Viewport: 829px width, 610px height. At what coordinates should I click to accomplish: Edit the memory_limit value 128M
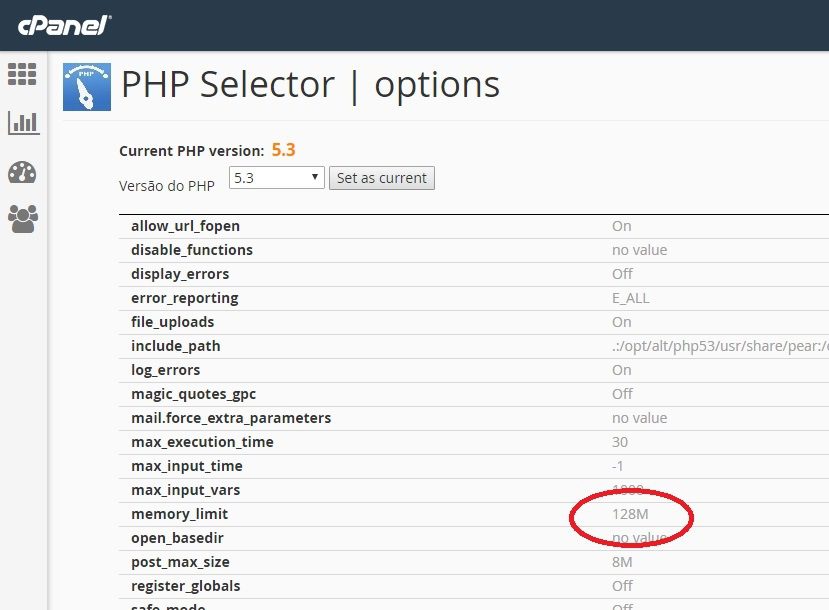630,514
